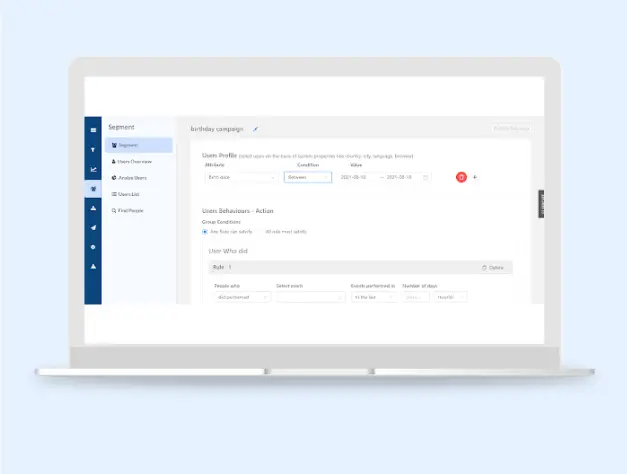This screenshot has height=474, width=627.
Task: Expand the Condition dropdown showing Between
Action: pos(307,177)
